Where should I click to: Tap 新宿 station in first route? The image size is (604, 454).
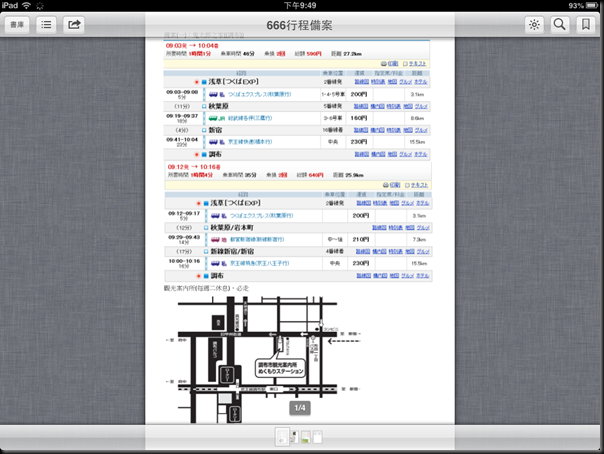215,130
